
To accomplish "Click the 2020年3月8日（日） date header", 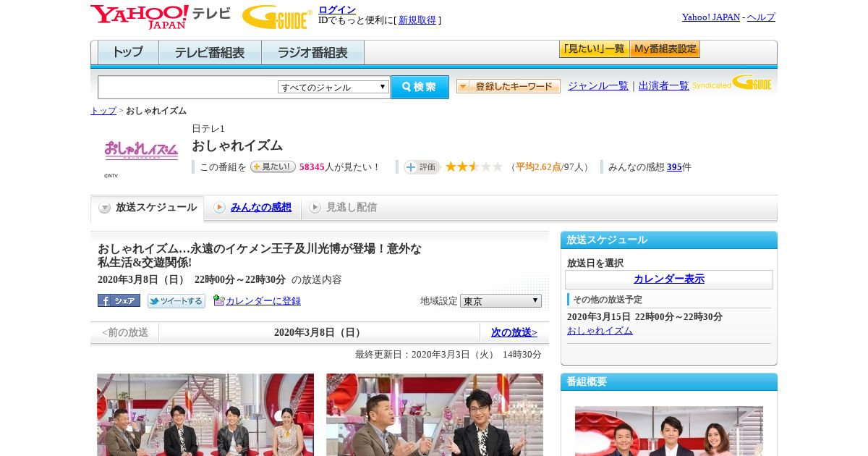I will (319, 332).
